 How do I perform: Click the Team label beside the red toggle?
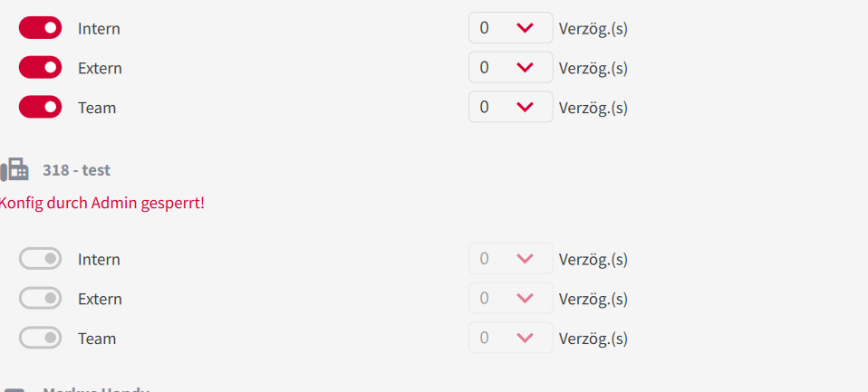tap(97, 109)
